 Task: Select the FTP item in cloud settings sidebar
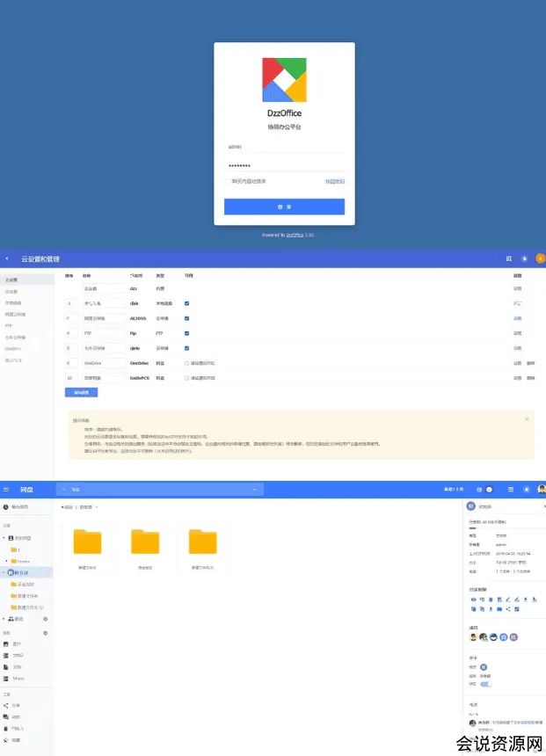click(x=9, y=326)
